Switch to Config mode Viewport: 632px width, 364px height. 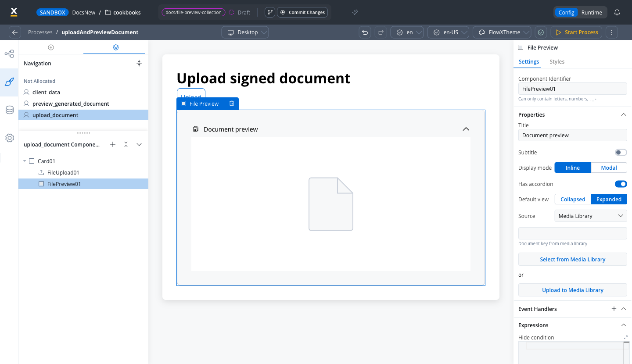566,12
